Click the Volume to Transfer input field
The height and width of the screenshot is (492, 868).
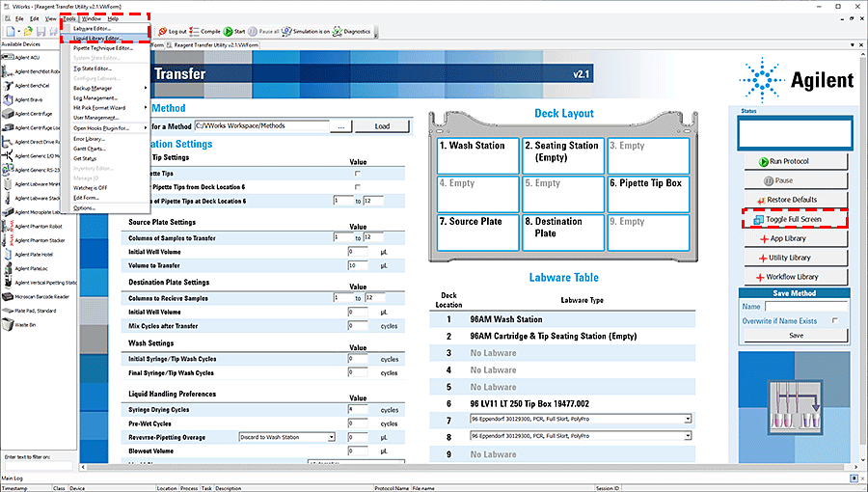(357, 265)
